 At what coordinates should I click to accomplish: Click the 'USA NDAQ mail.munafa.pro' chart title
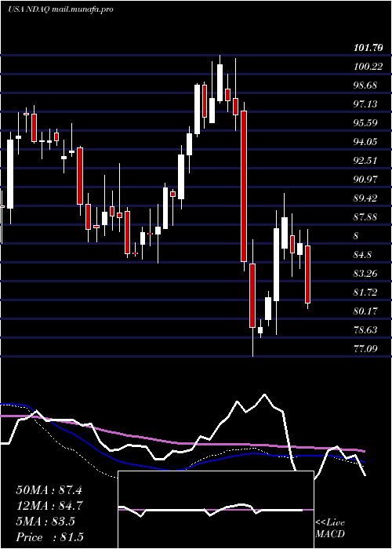coord(60,9)
